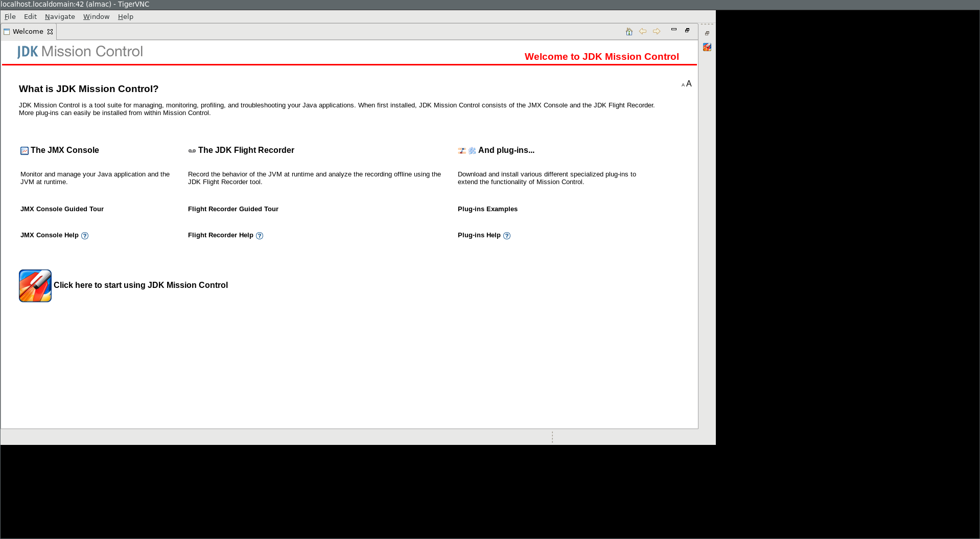Open the Help menu
Image resolution: width=980 pixels, height=539 pixels.
[x=125, y=17]
